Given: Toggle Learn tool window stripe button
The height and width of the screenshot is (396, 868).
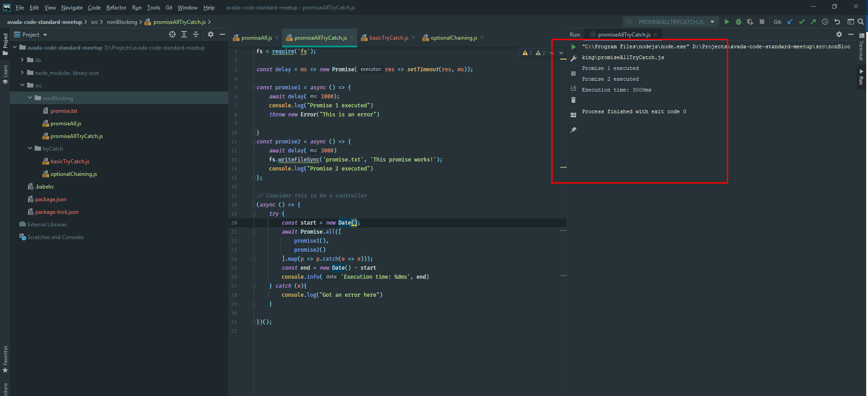Looking at the screenshot, I should [x=5, y=74].
